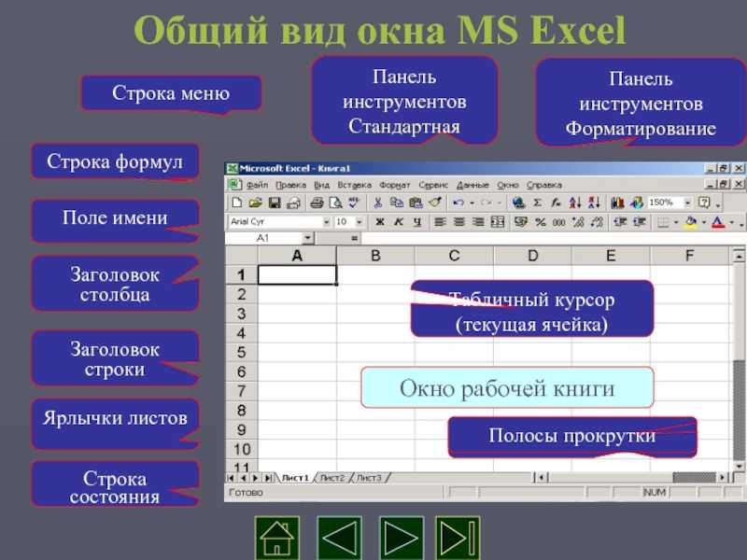Expand the Name Box A1 dropdown arrow
Viewport: 747px width, 560px height.
307,238
